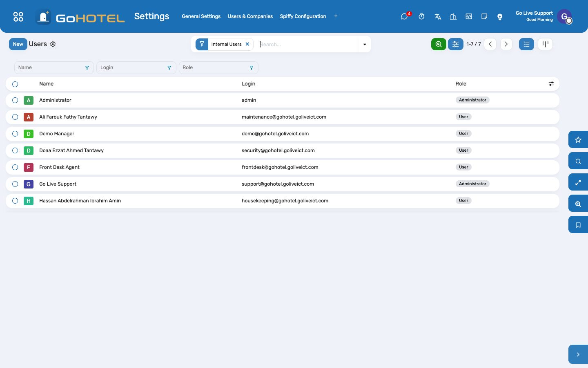This screenshot has height=368, width=588.
Task: Expand the search options dropdown arrow
Action: 365,44
